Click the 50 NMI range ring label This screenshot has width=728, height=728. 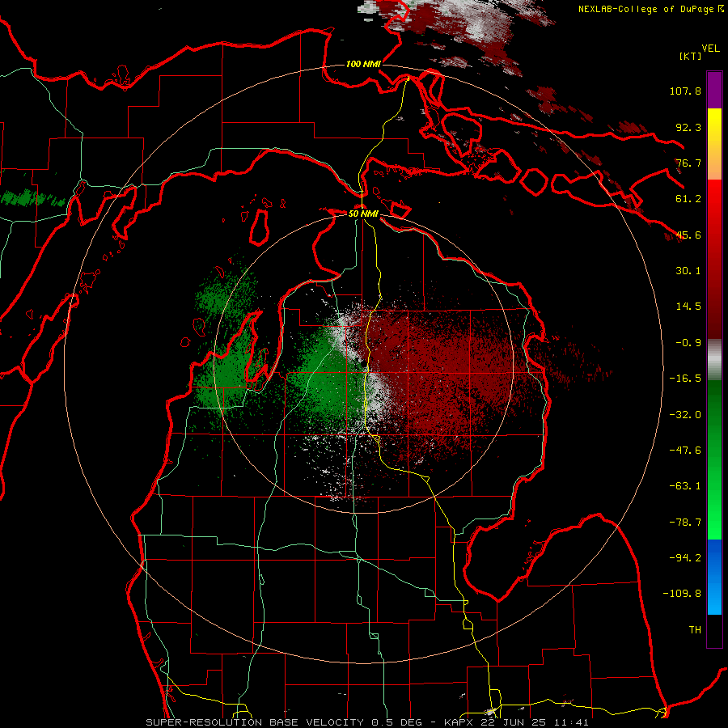(363, 214)
